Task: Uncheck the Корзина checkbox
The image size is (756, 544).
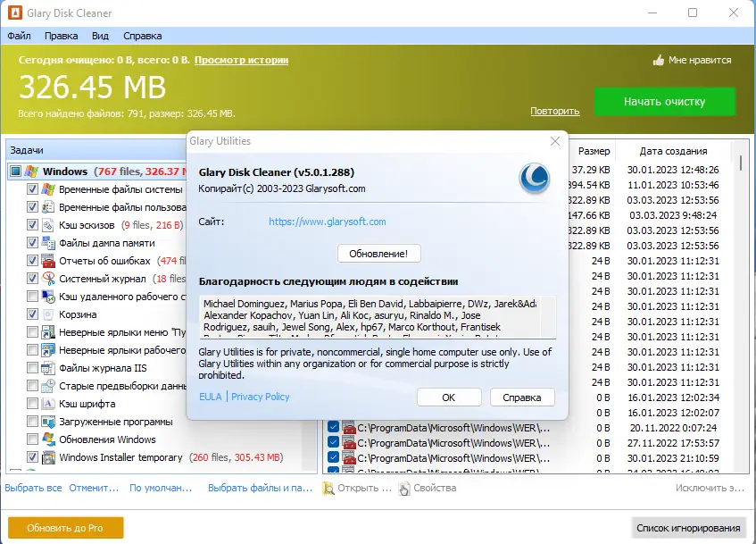Action: tap(32, 314)
